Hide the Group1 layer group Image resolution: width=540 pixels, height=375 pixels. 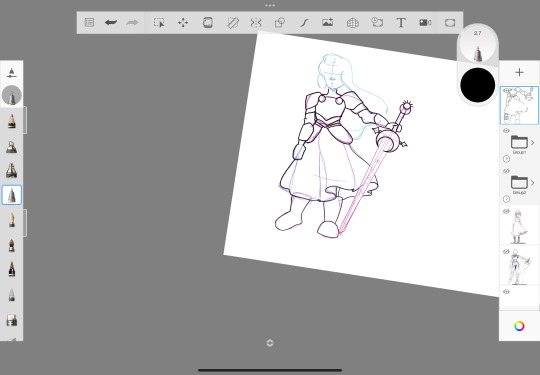[x=506, y=131]
